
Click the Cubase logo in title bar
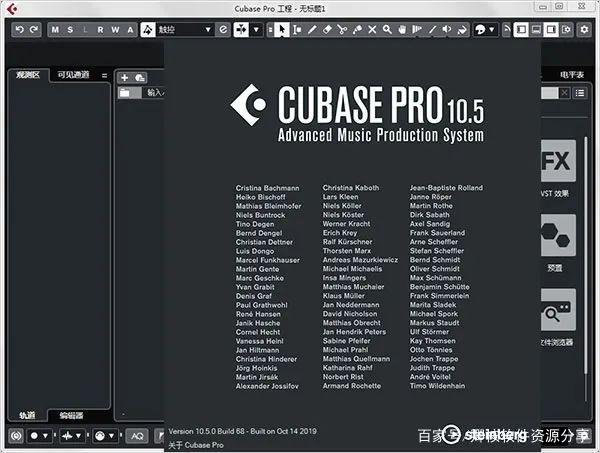(x=12, y=8)
